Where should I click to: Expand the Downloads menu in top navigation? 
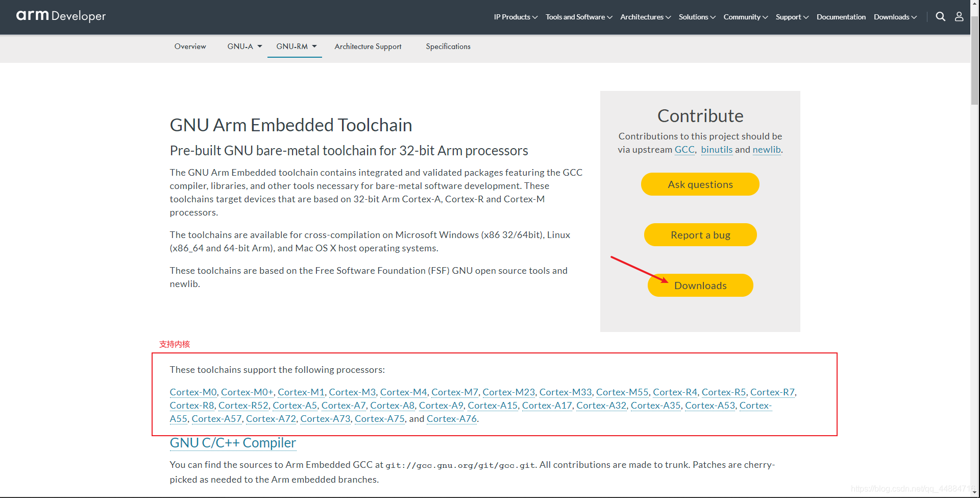pos(895,17)
